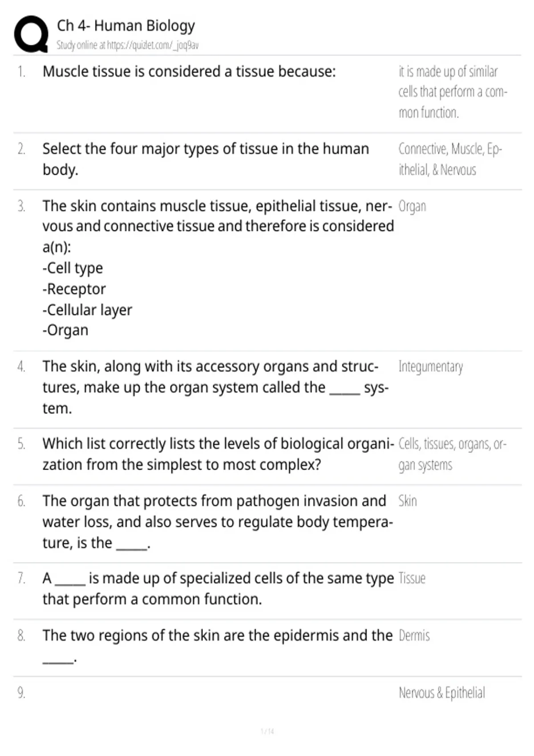Click the answer 'it is made up of similar cells'
Screen dimensions: 534x756
[453, 92]
